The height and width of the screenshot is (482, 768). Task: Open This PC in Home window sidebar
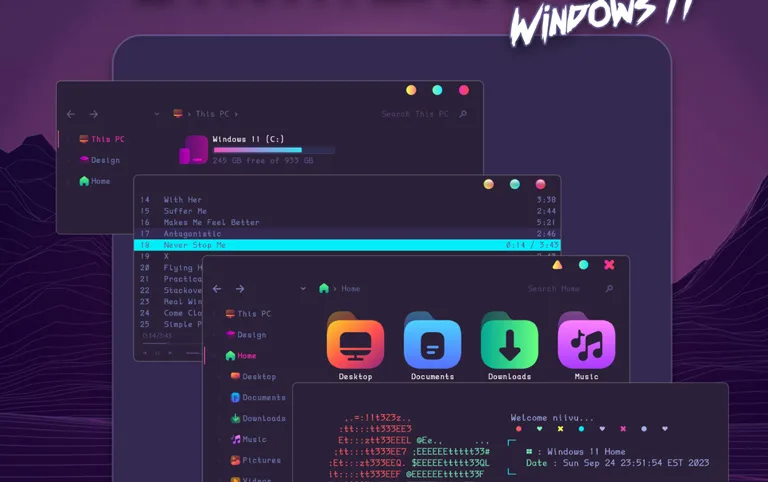coord(248,313)
